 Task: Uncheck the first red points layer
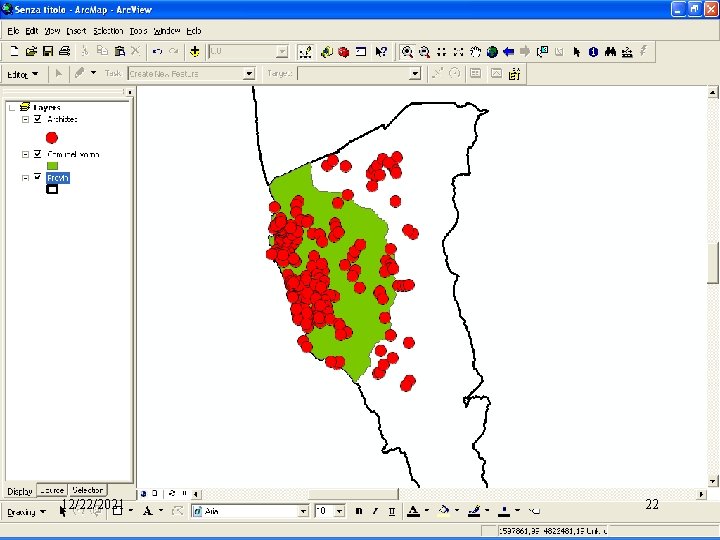pos(38,119)
